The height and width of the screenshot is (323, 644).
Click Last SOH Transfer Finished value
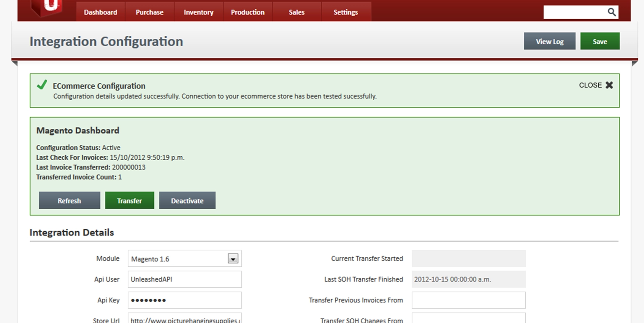[469, 279]
